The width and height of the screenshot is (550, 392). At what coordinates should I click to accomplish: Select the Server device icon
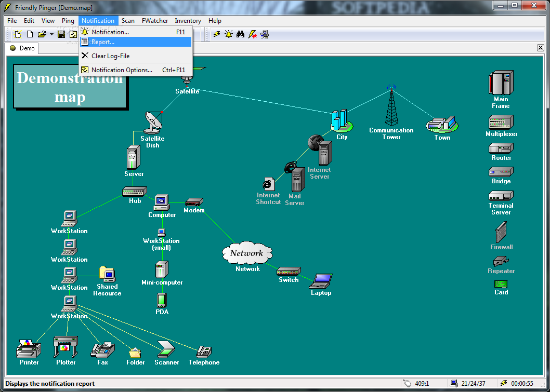(133, 157)
